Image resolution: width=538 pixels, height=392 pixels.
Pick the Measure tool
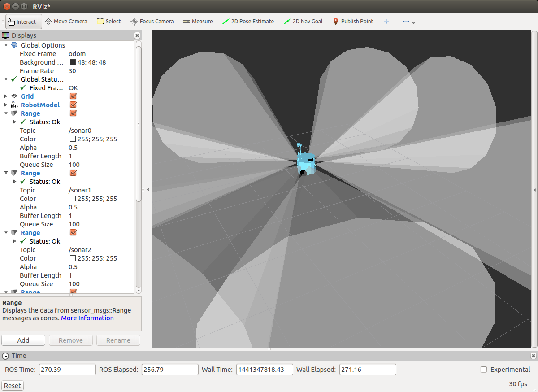198,22
